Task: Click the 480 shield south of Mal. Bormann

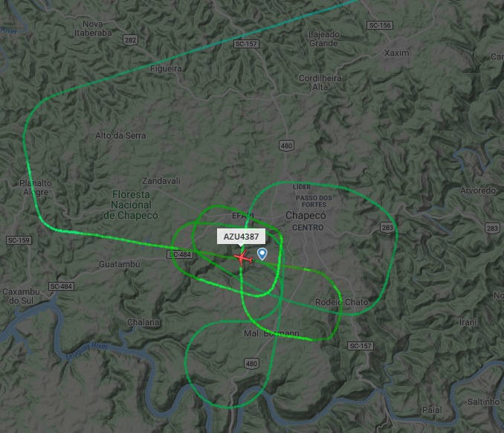Action: coord(251,364)
